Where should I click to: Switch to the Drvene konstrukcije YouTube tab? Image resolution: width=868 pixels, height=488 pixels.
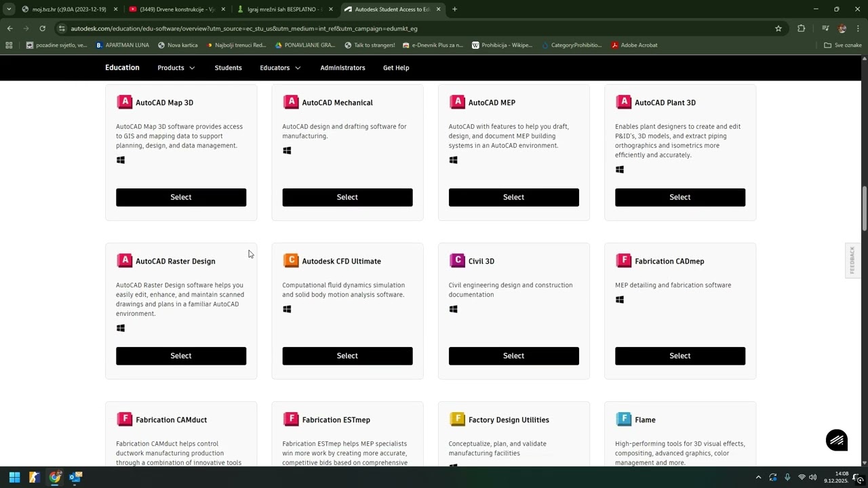click(x=176, y=9)
